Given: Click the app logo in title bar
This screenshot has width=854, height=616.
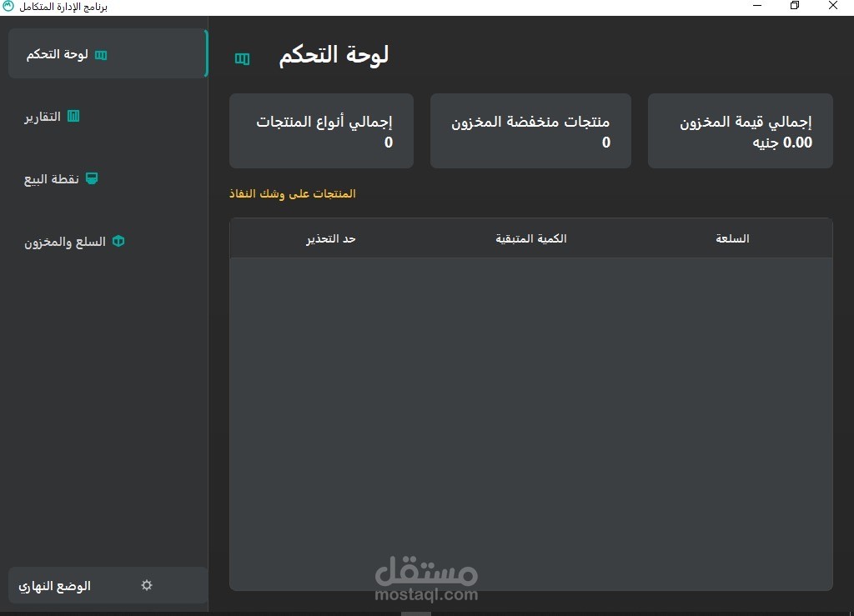Looking at the screenshot, I should (x=8, y=7).
